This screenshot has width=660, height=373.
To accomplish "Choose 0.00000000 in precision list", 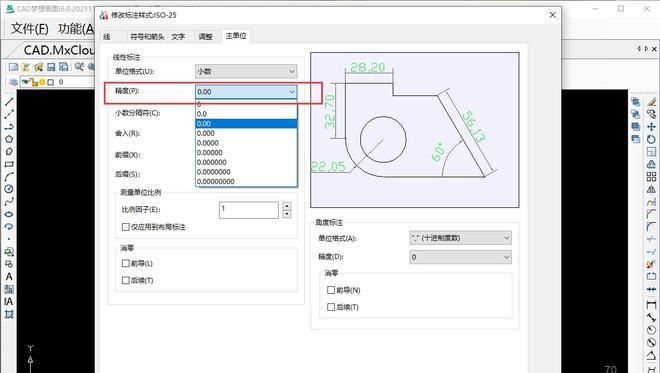I will coord(246,181).
